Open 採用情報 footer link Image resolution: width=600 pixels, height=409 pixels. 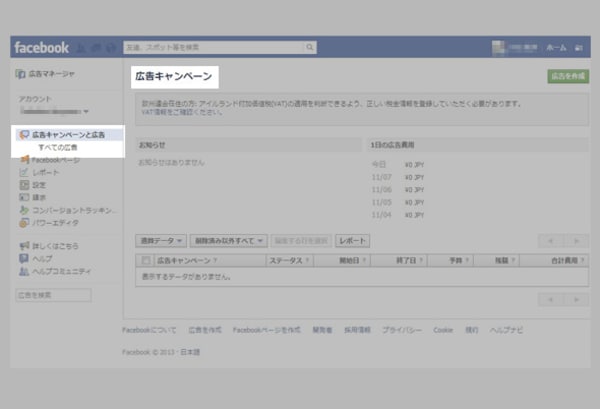(357, 330)
